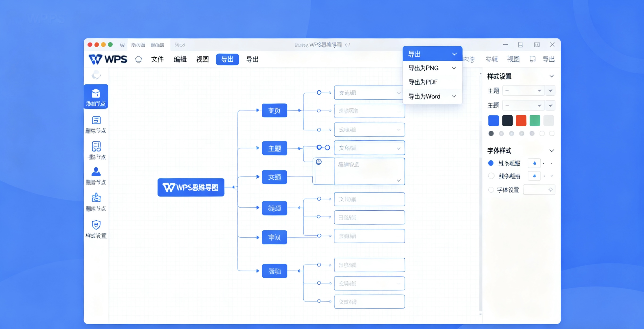Select the second 线条粗细 radio option
The image size is (644, 329).
tap(491, 176)
